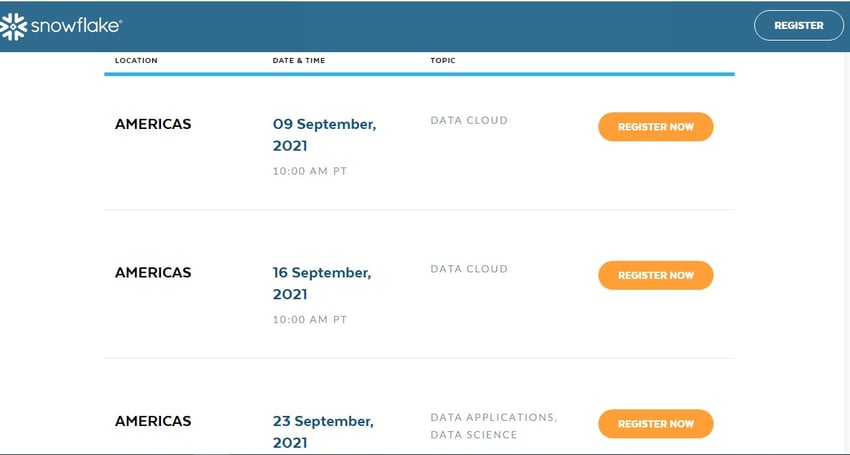Click DATA CLOUD topic for 09 September

point(469,120)
